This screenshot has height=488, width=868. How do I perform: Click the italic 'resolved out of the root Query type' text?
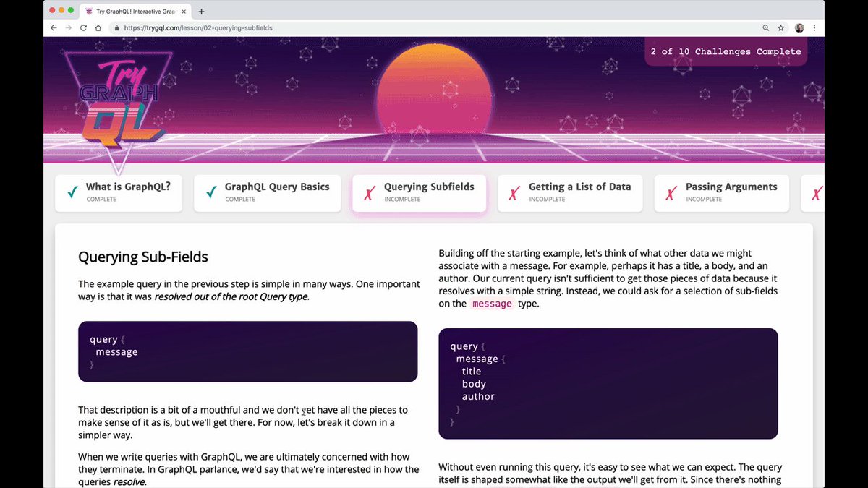(x=231, y=296)
